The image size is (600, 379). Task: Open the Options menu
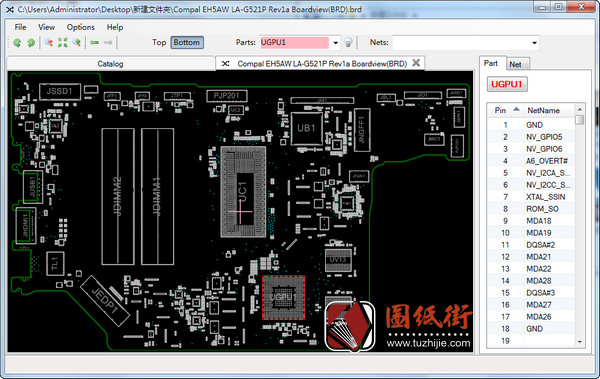coord(80,27)
